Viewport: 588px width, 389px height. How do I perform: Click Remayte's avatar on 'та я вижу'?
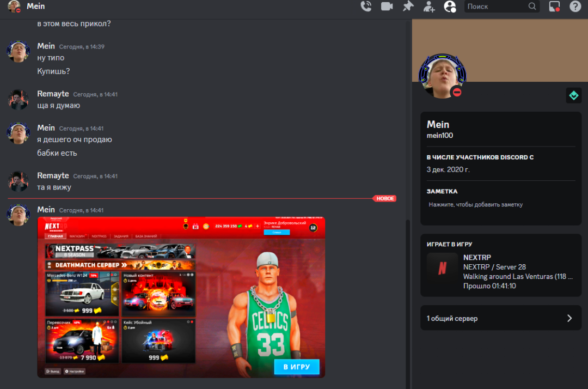[x=18, y=181]
